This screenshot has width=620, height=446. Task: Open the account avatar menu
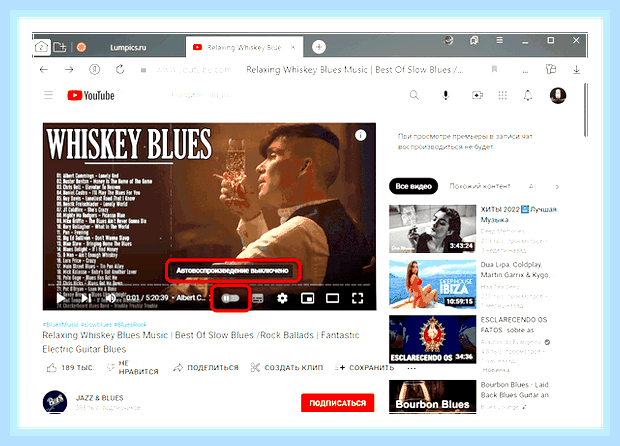click(558, 95)
